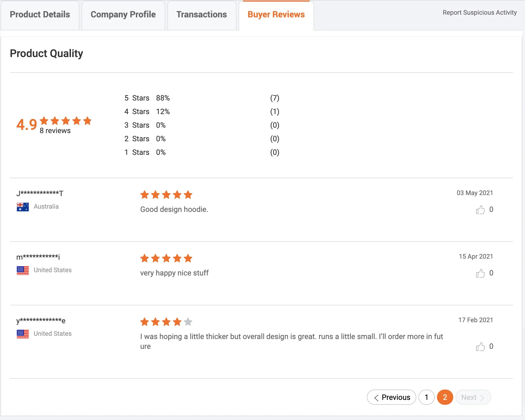Thumbs-up the 17 Feb 2021 review
The image size is (525, 420).
(480, 347)
